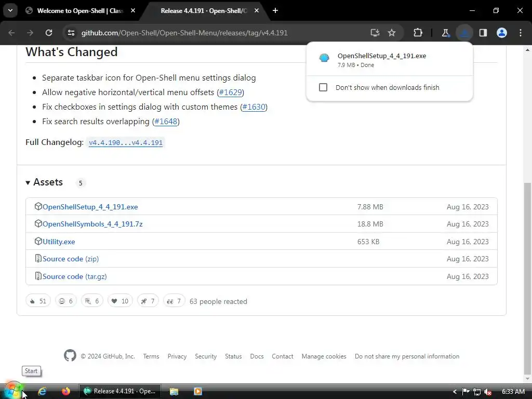Click the scrollbar down arrow
The image size is (532, 399).
(x=527, y=379)
